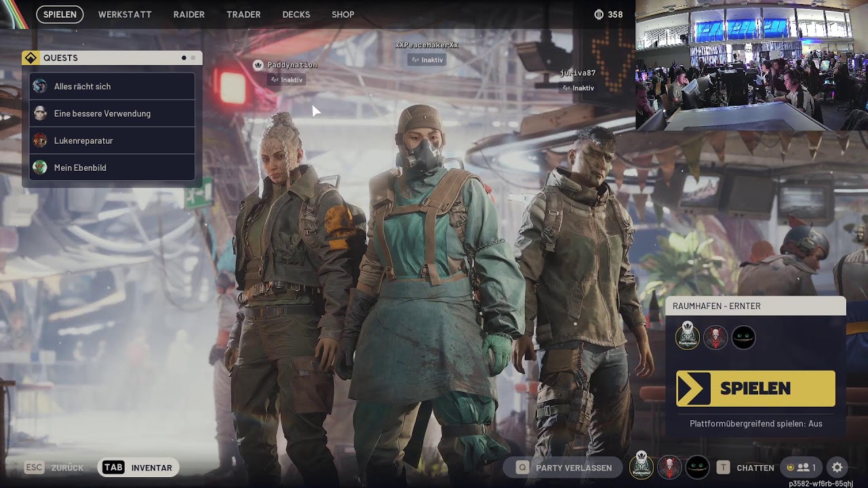Switch to the second Quests page dot

click(x=193, y=58)
